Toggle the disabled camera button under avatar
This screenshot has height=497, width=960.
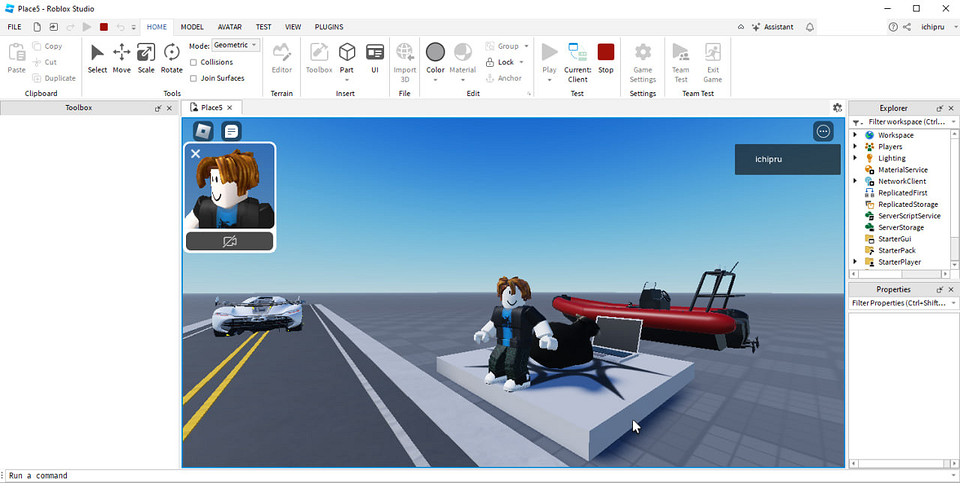tap(230, 242)
